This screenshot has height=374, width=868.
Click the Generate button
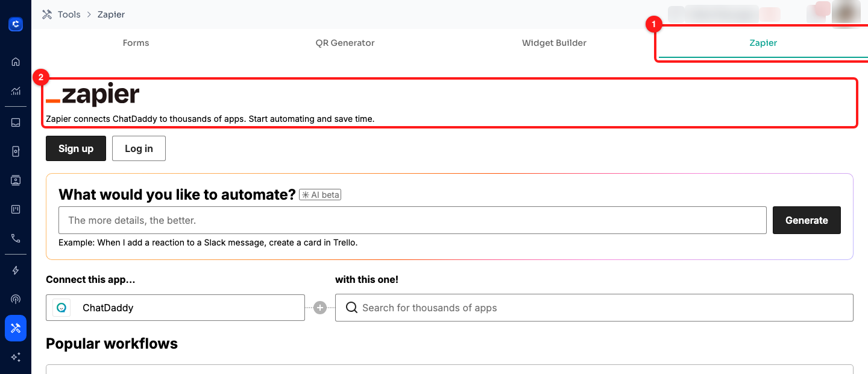[x=807, y=220]
